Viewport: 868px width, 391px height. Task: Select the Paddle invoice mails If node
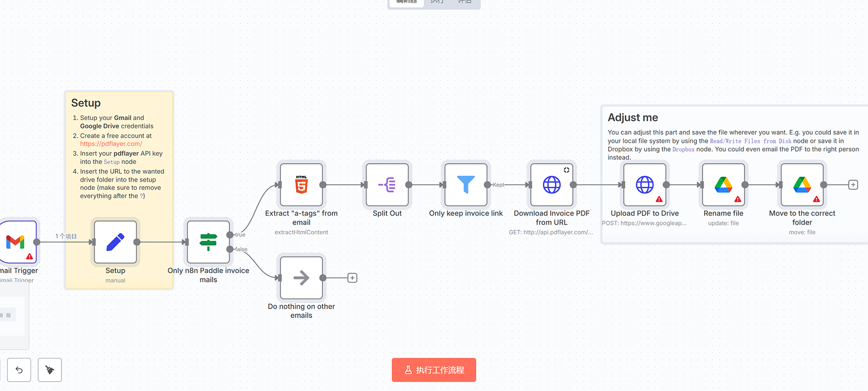click(x=208, y=242)
